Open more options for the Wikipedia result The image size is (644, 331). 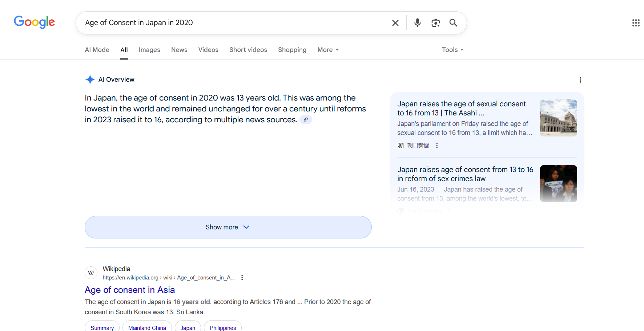click(242, 277)
